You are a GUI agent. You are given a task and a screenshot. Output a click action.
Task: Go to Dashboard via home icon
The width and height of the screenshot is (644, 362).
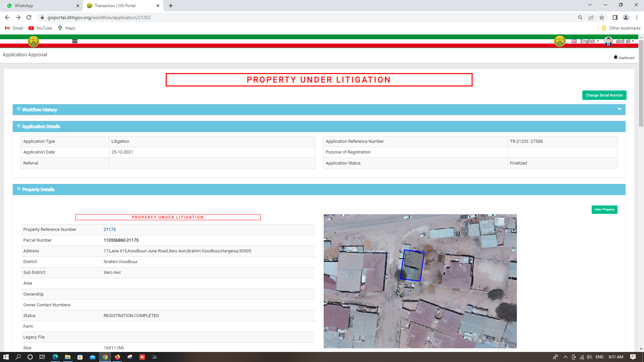[x=624, y=57]
